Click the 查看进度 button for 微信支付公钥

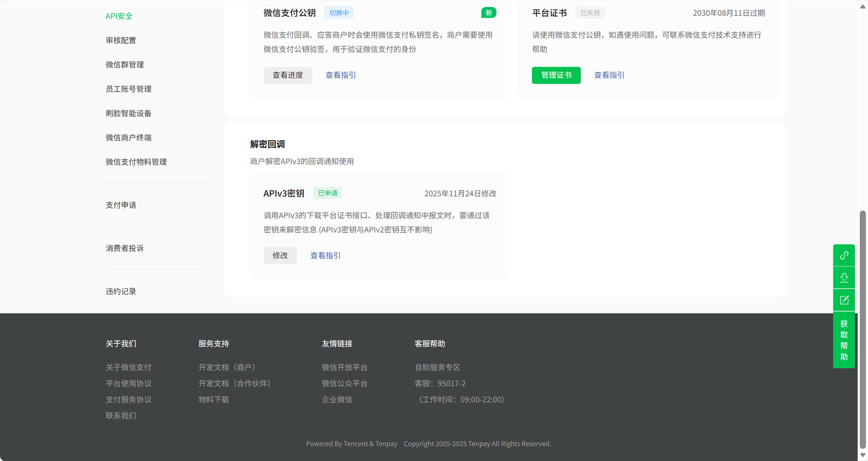288,75
